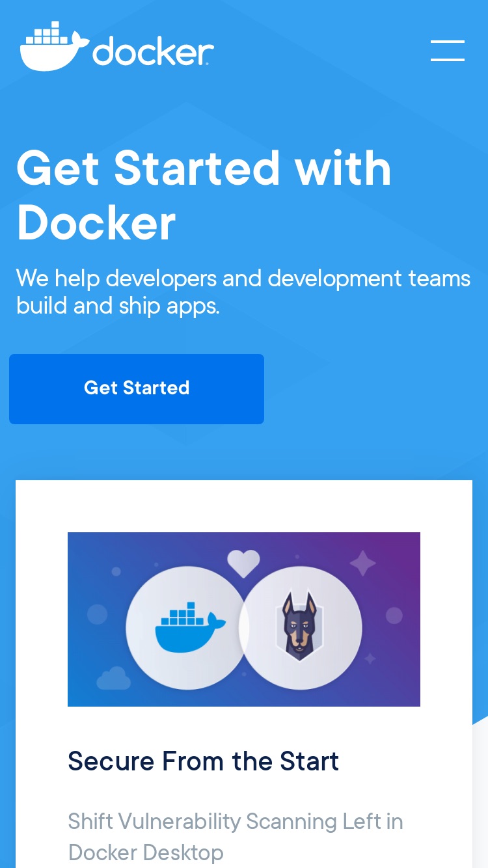Screen dimensions: 488x868
Task: Click the blue Get Started button
Action: 137,389
